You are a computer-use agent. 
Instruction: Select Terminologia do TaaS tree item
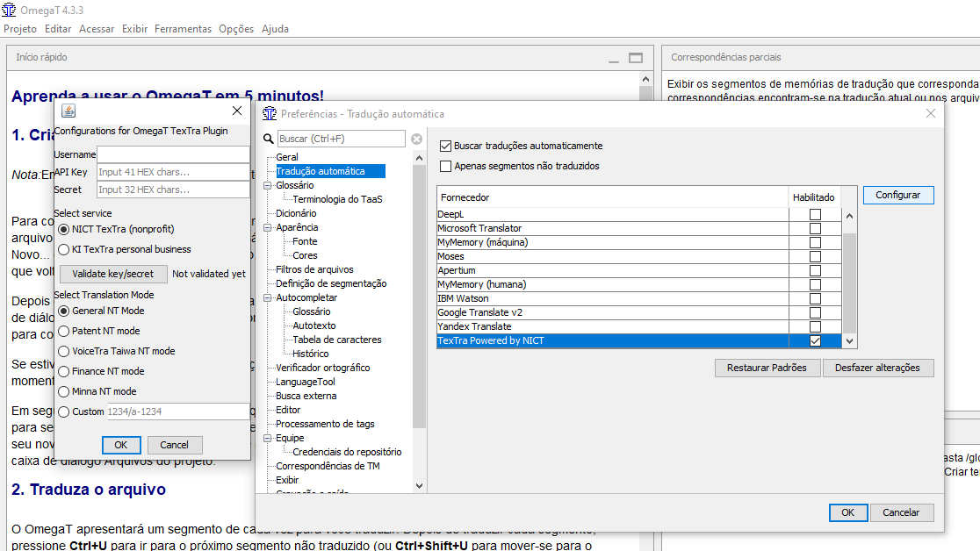337,199
